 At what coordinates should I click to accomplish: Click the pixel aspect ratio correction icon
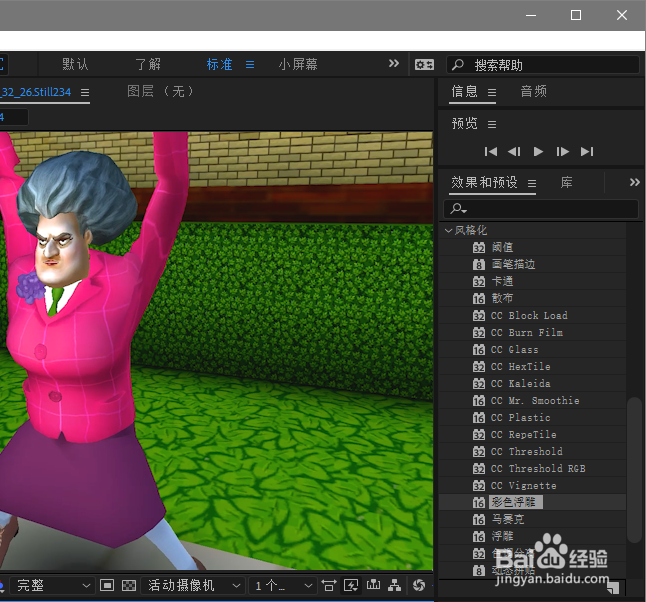coord(328,585)
